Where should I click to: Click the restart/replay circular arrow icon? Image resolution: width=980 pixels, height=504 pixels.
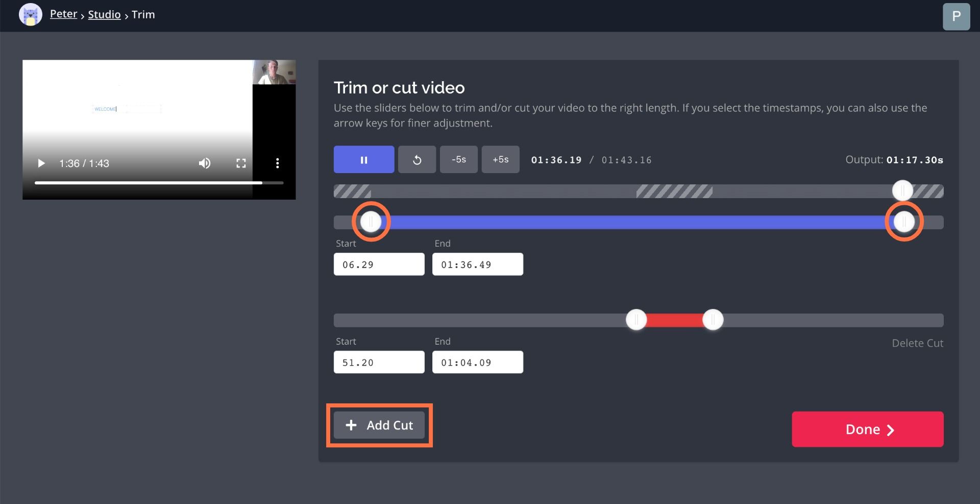pyautogui.click(x=416, y=160)
